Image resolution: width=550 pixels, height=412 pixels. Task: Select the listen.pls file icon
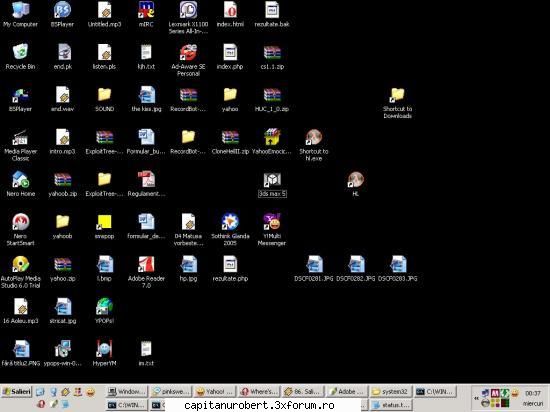pyautogui.click(x=105, y=52)
